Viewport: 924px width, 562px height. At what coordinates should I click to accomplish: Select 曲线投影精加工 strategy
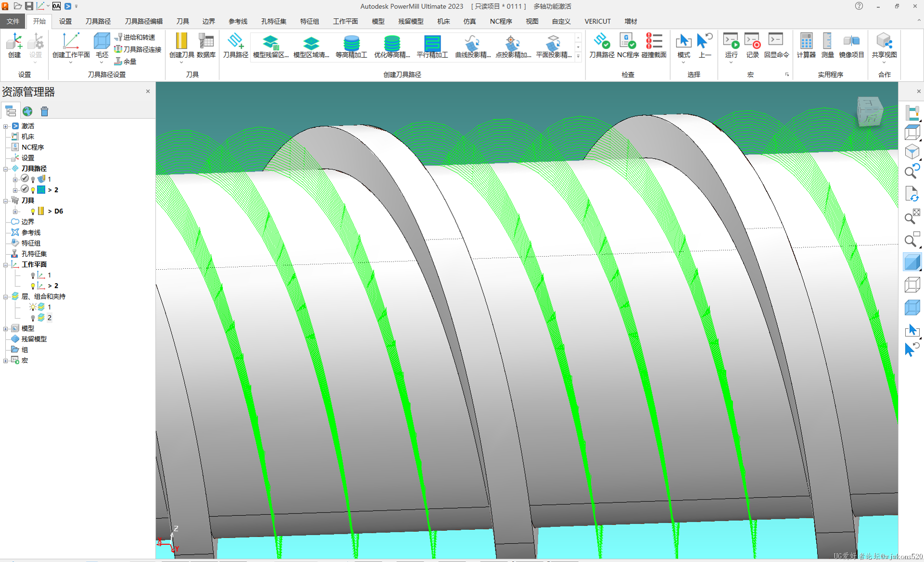[x=473, y=46]
